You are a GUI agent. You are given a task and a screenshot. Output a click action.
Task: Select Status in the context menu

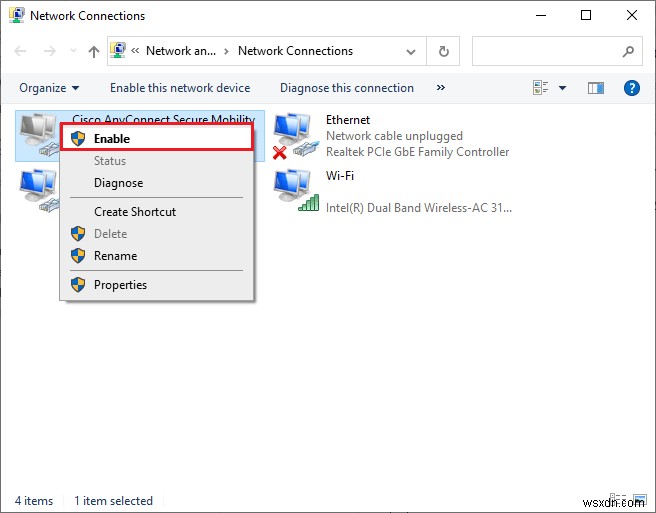(156, 161)
